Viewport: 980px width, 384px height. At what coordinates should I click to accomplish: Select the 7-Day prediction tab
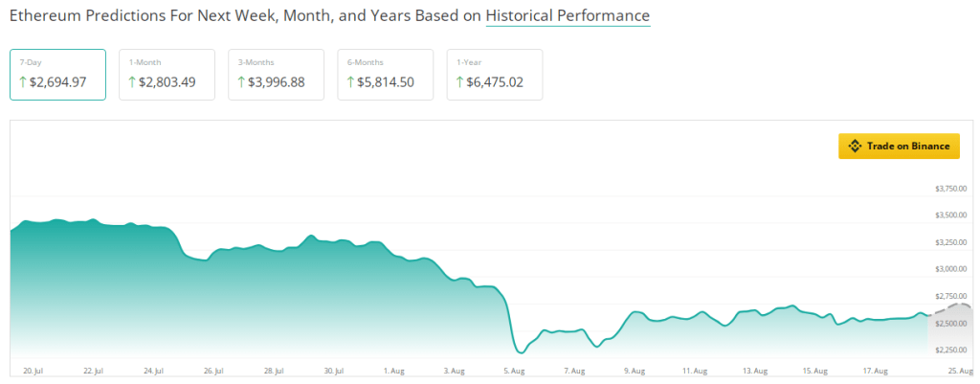click(58, 75)
